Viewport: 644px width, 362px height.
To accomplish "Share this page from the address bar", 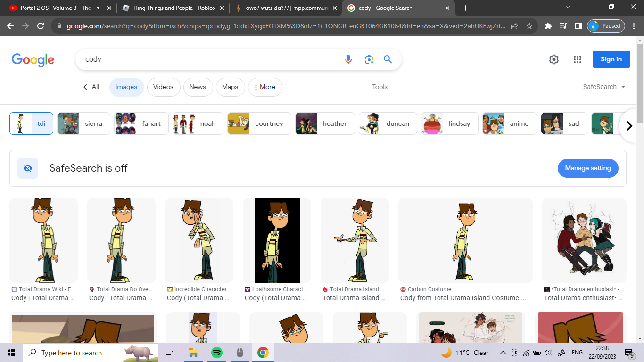I will click(x=514, y=26).
